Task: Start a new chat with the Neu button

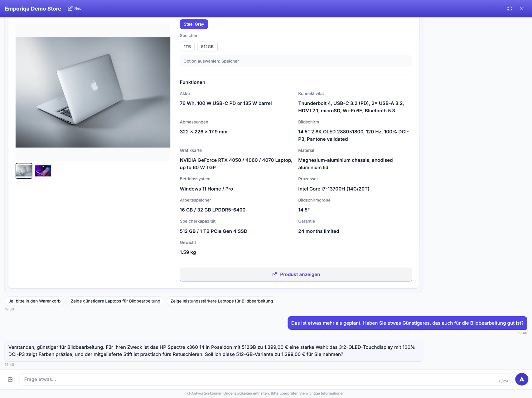Action: [x=75, y=8]
